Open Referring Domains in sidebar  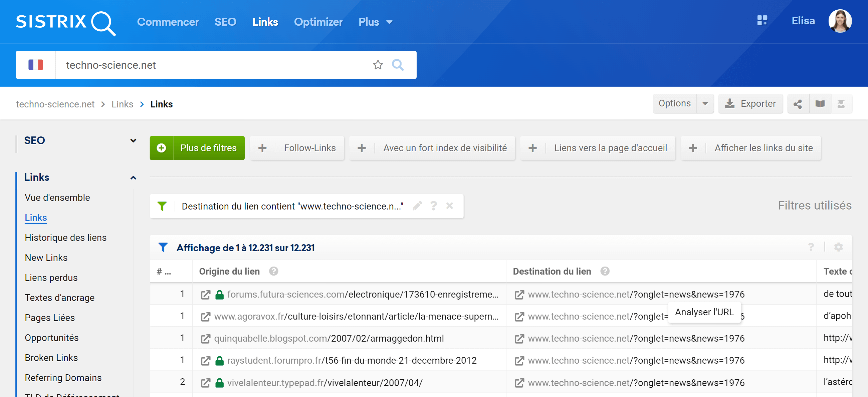(x=63, y=378)
